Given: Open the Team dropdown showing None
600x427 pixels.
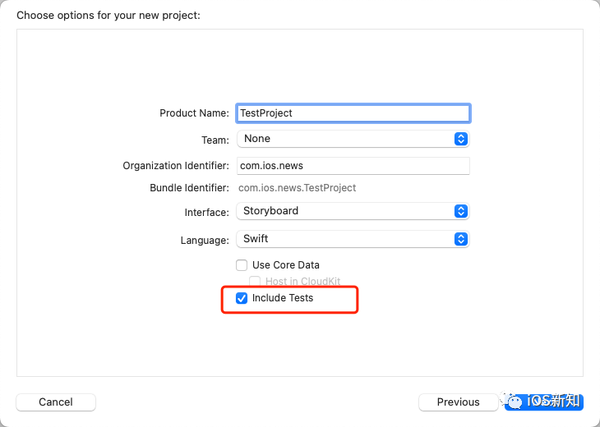Looking at the screenshot, I should point(353,139).
